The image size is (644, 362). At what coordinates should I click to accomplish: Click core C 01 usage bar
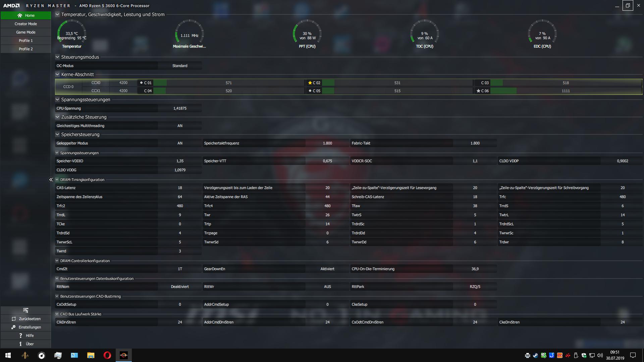pos(228,83)
